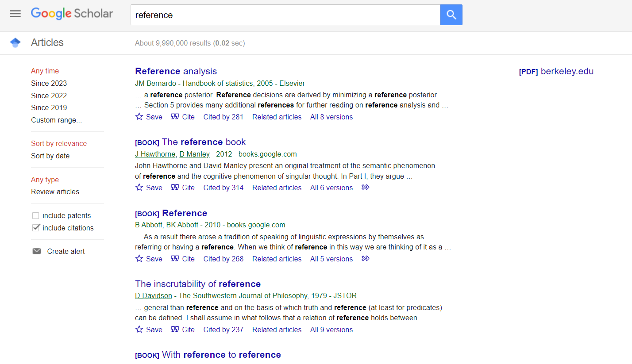Screen dimensions: 632x364
Task: Open the Custom range date filter
Action: (56, 120)
